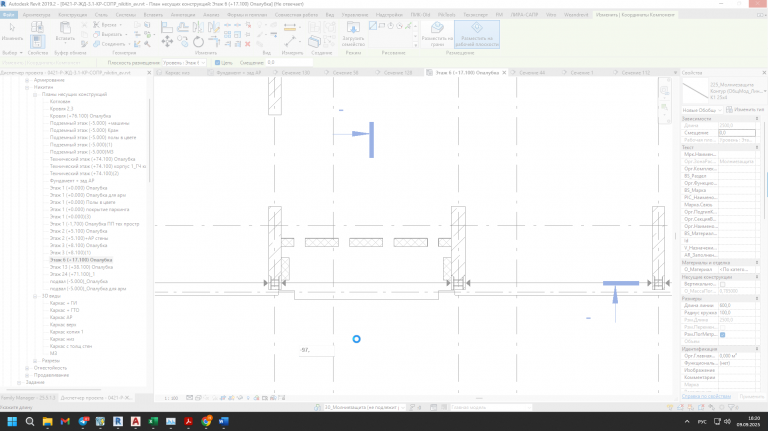Open the placement plane level dropdown
This screenshot has height=431, width=768.
coord(184,63)
